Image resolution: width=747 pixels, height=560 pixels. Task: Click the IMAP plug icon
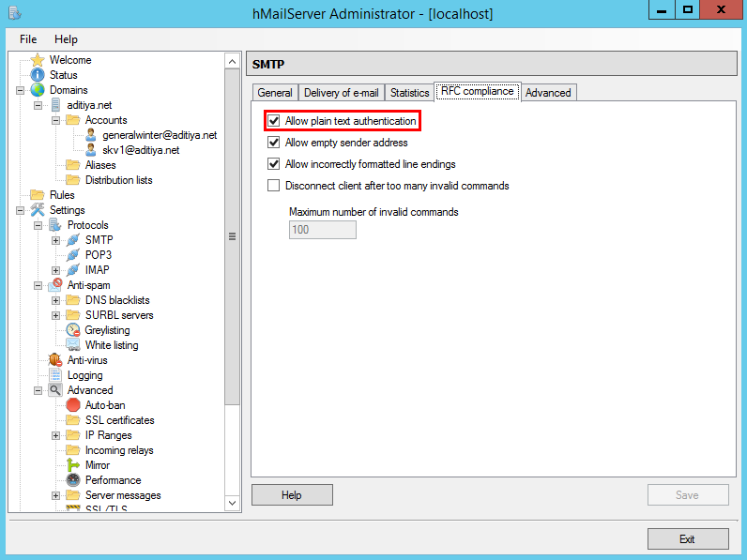coord(73,270)
